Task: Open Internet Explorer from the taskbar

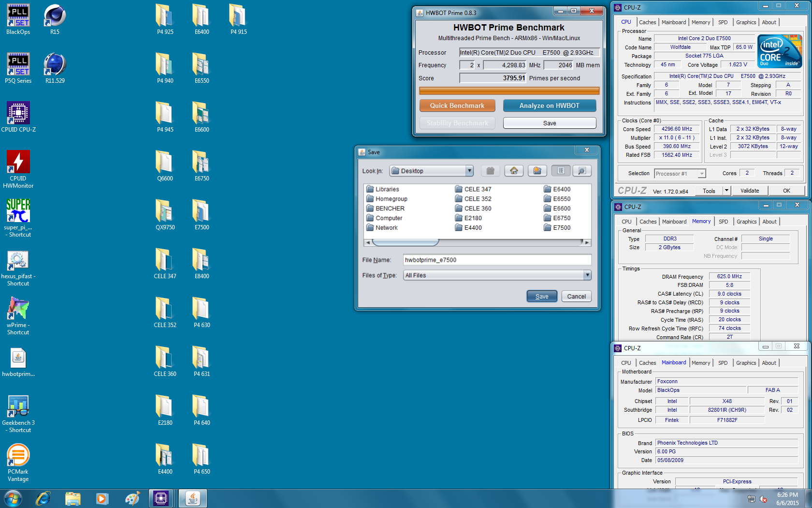Action: pos(43,498)
